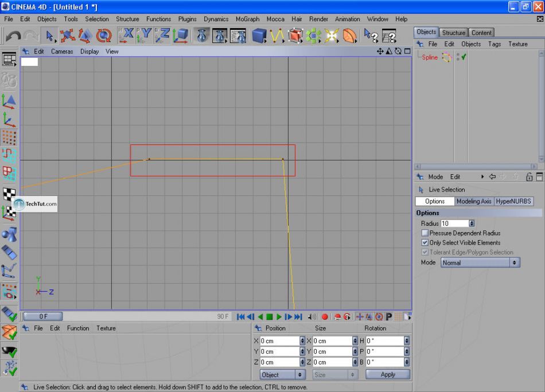
Task: Open the spline drawing tools
Action: (277, 36)
